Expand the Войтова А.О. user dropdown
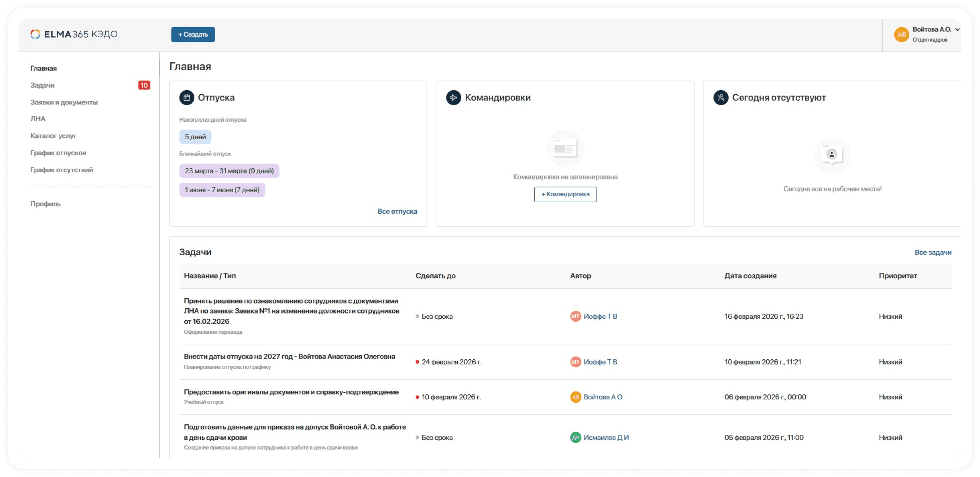980x477 pixels. (957, 30)
